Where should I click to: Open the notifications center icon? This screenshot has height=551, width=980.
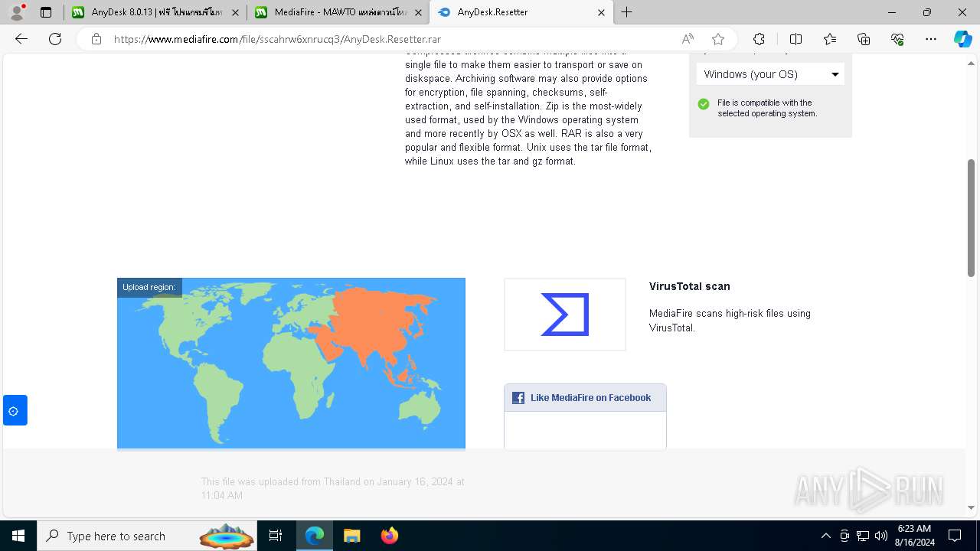[955, 536]
